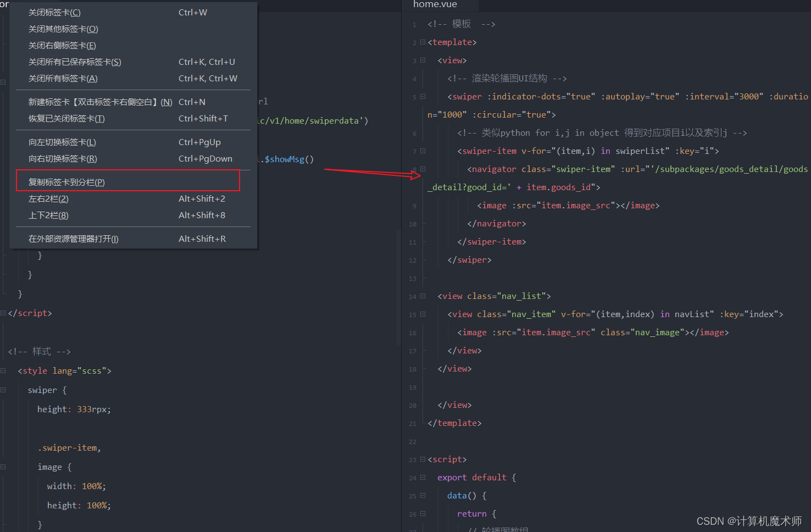Click line number 13 in right gutter

[413, 279]
